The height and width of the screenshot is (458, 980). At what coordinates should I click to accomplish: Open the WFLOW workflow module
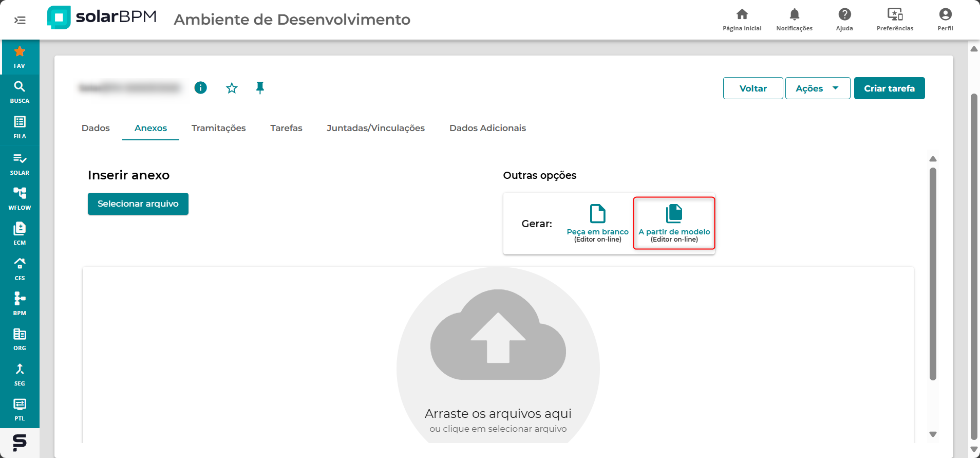point(20,198)
